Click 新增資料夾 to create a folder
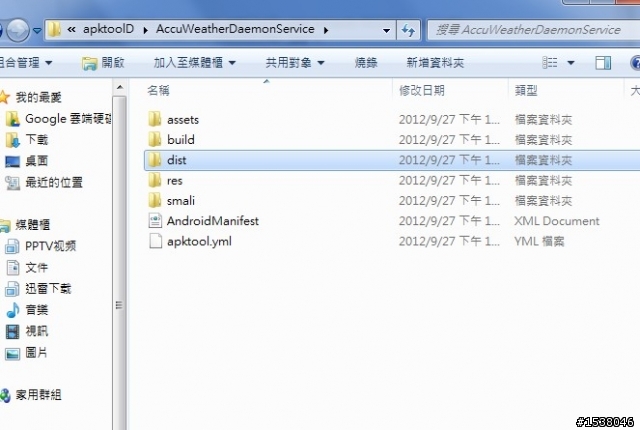640x430 pixels. [x=435, y=63]
